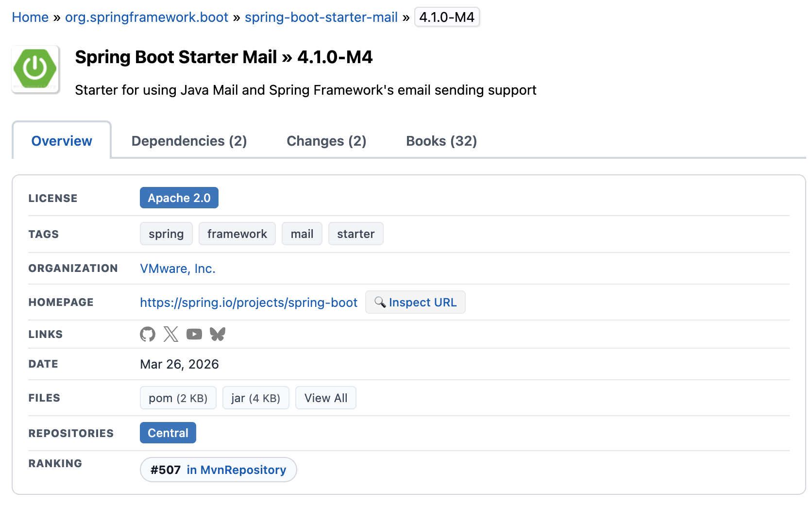
Task: Click the Starter for using Java Mail description
Action: click(x=306, y=90)
